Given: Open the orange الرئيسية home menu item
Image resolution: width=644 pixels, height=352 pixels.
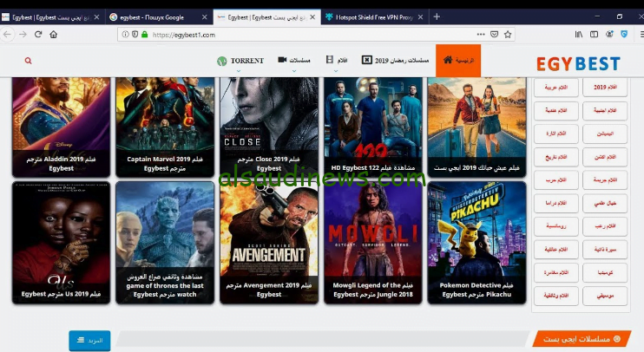Looking at the screenshot, I should click(458, 61).
